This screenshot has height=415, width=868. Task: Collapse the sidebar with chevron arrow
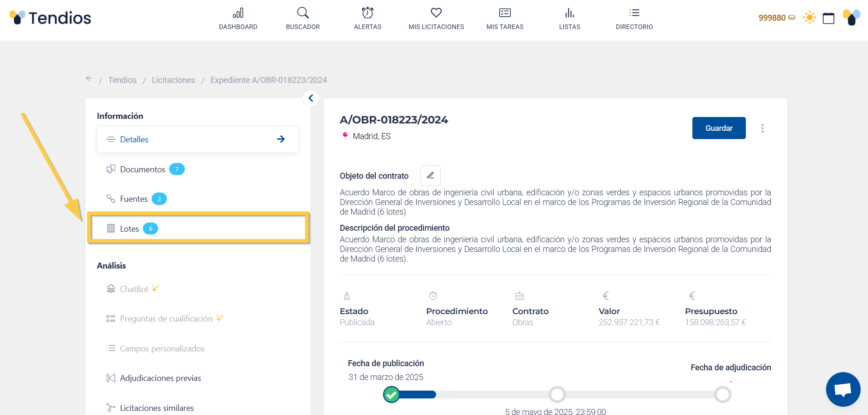pos(311,98)
